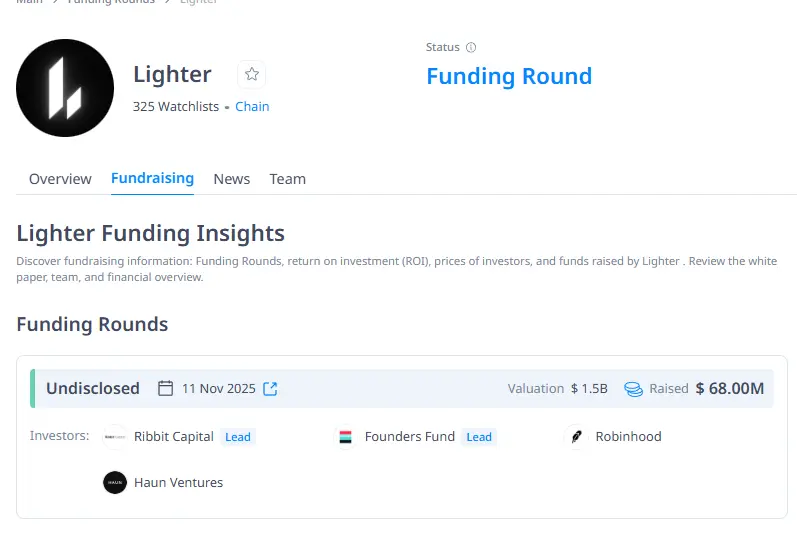
Task: Click the coins icon beside Raised
Action: click(x=633, y=389)
